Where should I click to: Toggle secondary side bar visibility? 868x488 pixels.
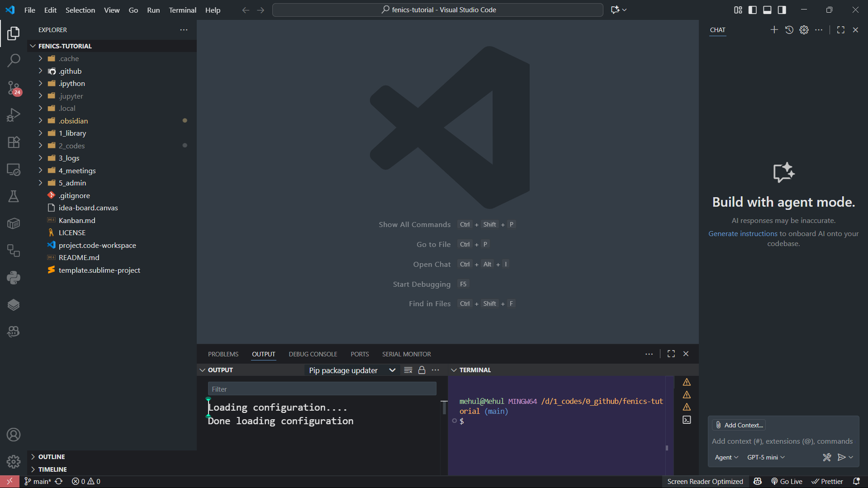782,10
